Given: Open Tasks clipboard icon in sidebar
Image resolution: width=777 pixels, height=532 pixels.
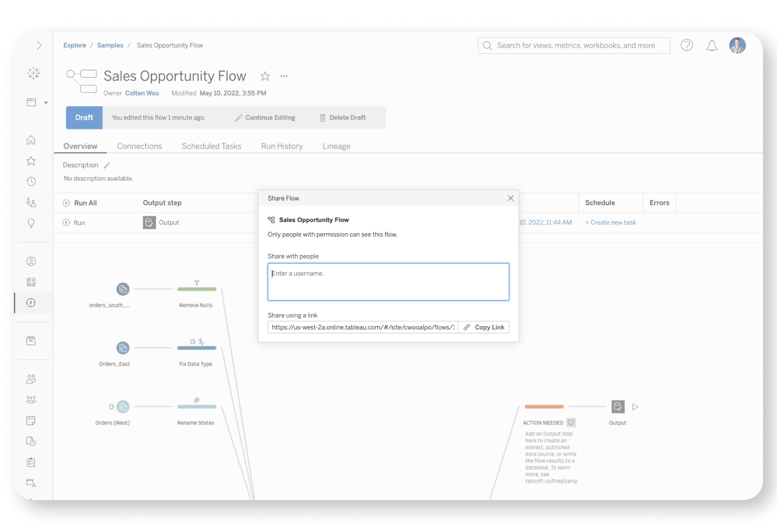Looking at the screenshot, I should [31, 462].
